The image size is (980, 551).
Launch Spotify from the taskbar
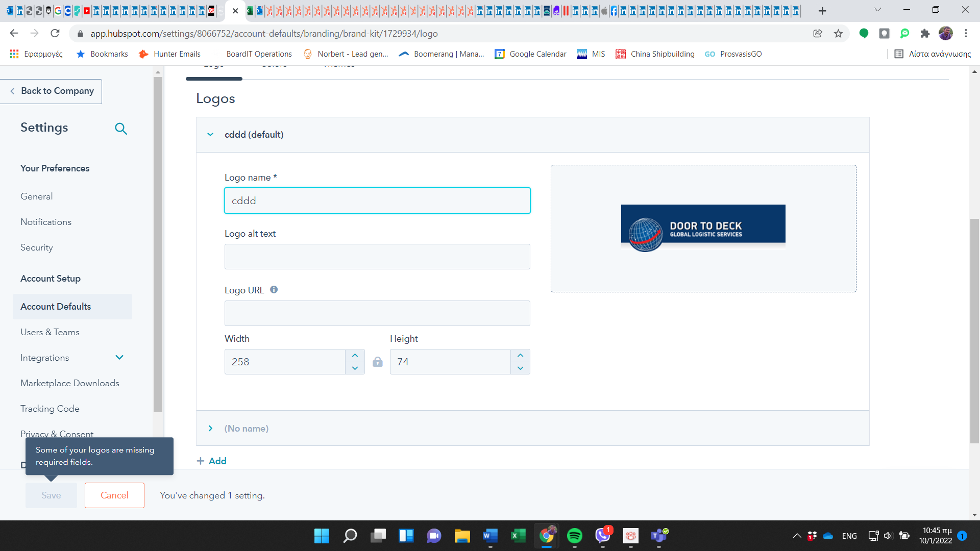pyautogui.click(x=575, y=536)
